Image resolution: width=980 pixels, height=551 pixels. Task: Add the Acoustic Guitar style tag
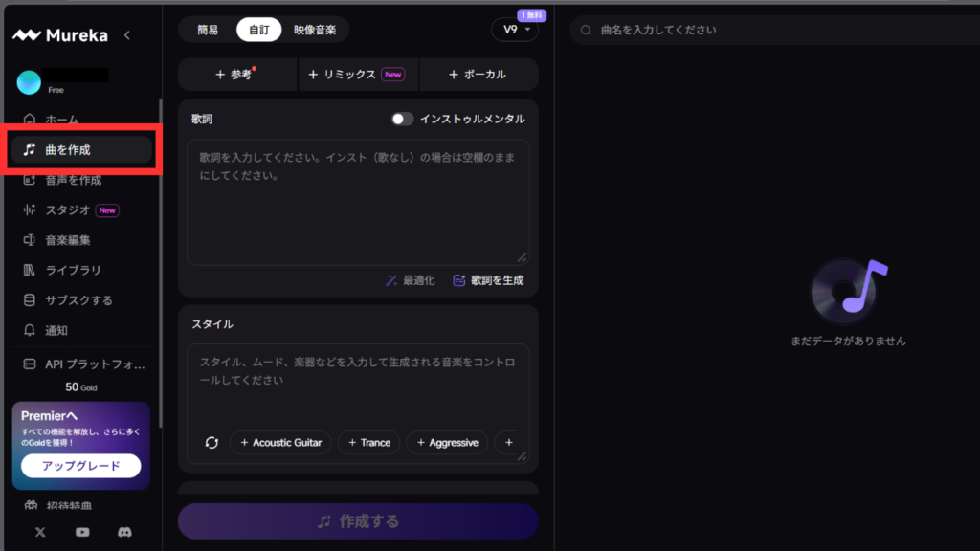click(x=280, y=443)
